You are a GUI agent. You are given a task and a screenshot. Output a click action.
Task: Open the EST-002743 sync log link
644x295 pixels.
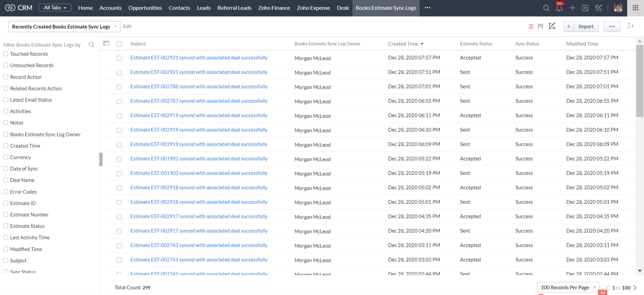click(199, 245)
